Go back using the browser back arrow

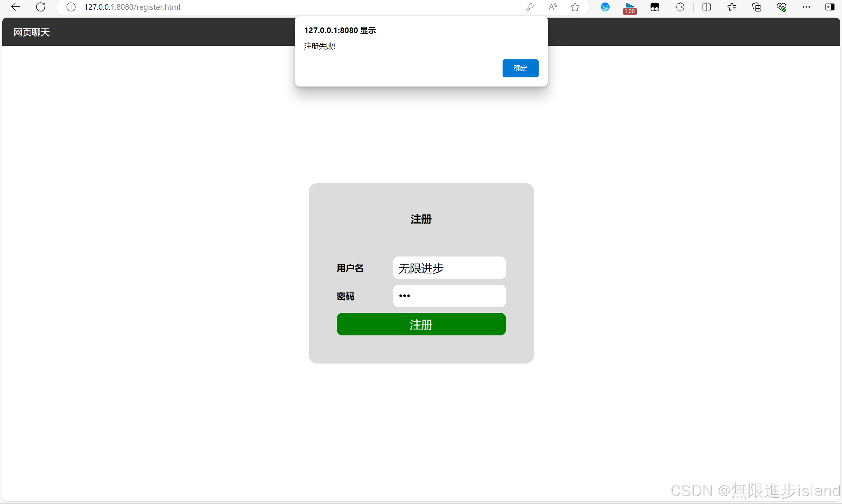(x=15, y=7)
